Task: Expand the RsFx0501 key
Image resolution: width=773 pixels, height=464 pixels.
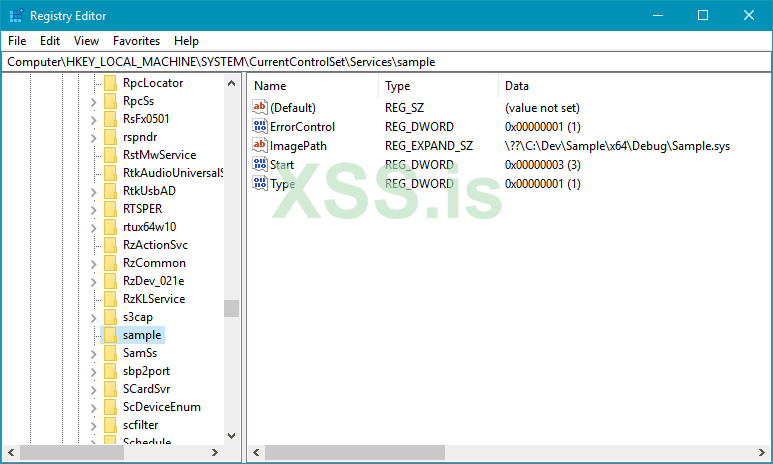Action: (x=94, y=120)
